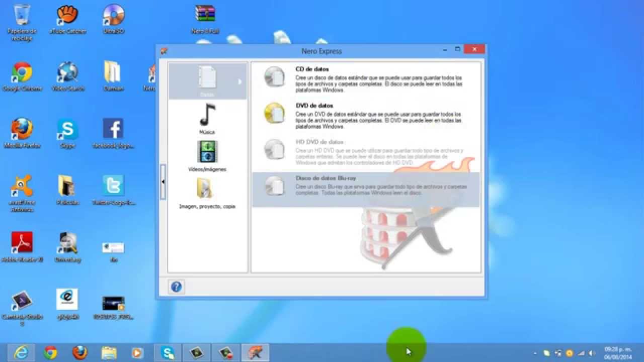Click the volume icon in system tray
The image size is (644, 362).
(x=591, y=353)
